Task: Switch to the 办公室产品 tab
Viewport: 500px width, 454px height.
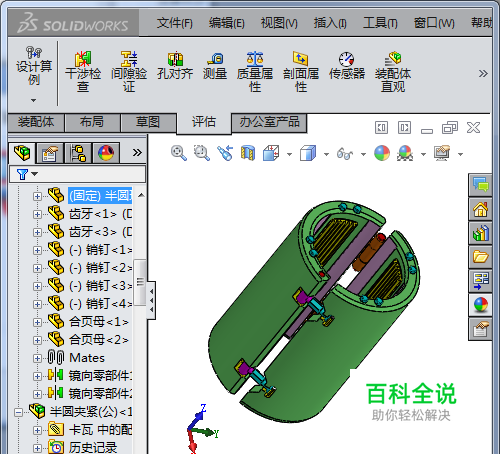Action: coord(269,122)
